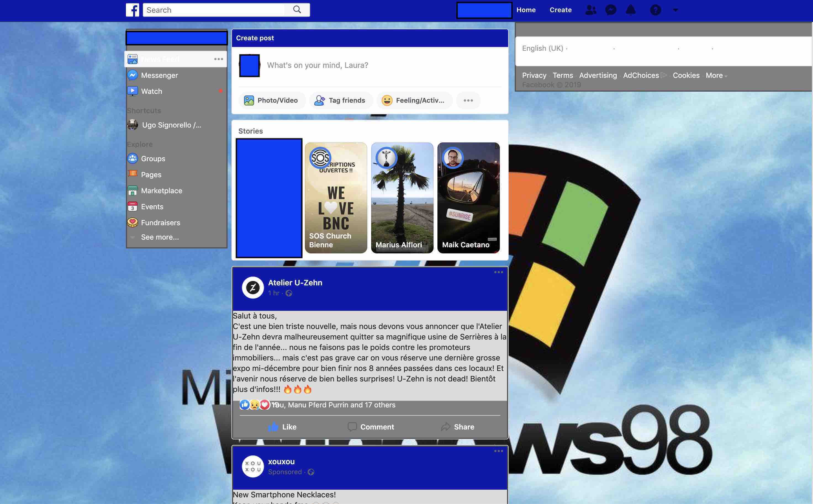Image resolution: width=813 pixels, height=504 pixels.
Task: Open the Notifications bell icon
Action: (630, 10)
